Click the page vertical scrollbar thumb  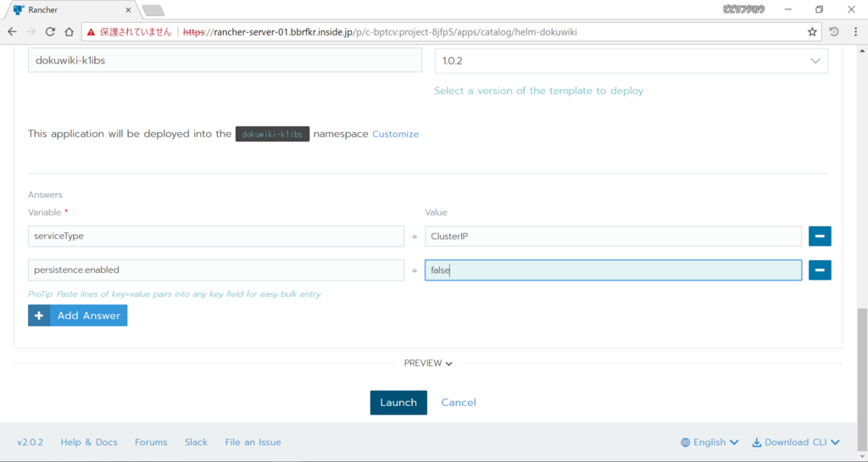[862, 379]
